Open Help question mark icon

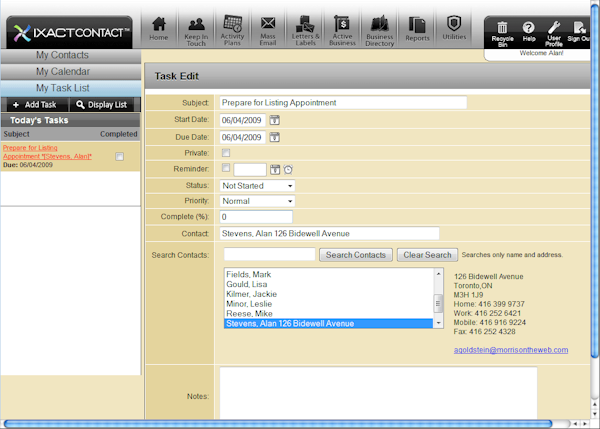click(x=529, y=31)
